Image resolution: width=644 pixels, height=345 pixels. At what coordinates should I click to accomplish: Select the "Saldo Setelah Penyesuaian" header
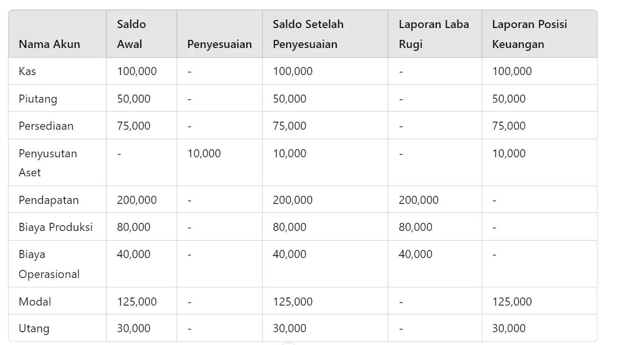tap(308, 34)
